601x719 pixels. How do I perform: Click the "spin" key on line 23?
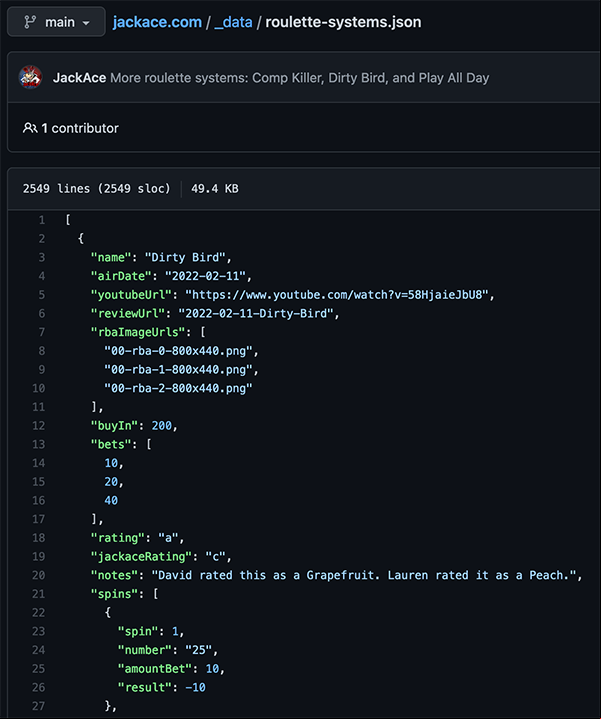point(138,631)
